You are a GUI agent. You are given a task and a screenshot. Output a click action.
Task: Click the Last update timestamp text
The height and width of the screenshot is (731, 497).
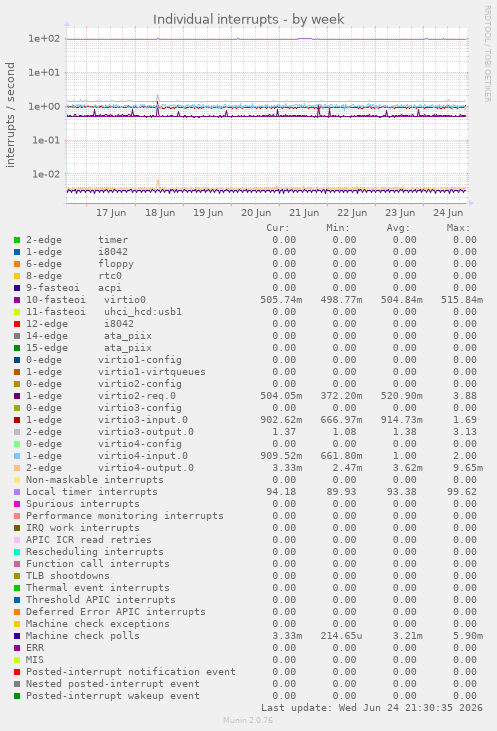click(x=372, y=708)
